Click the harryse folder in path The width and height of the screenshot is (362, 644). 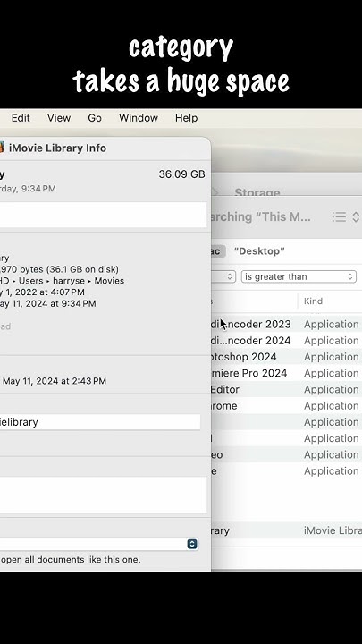click(x=69, y=281)
